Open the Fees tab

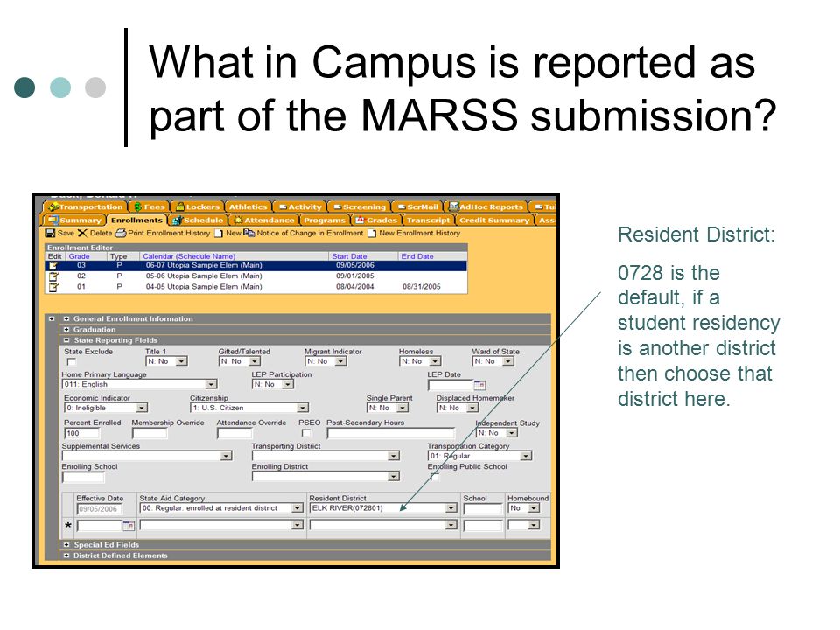click(x=150, y=206)
